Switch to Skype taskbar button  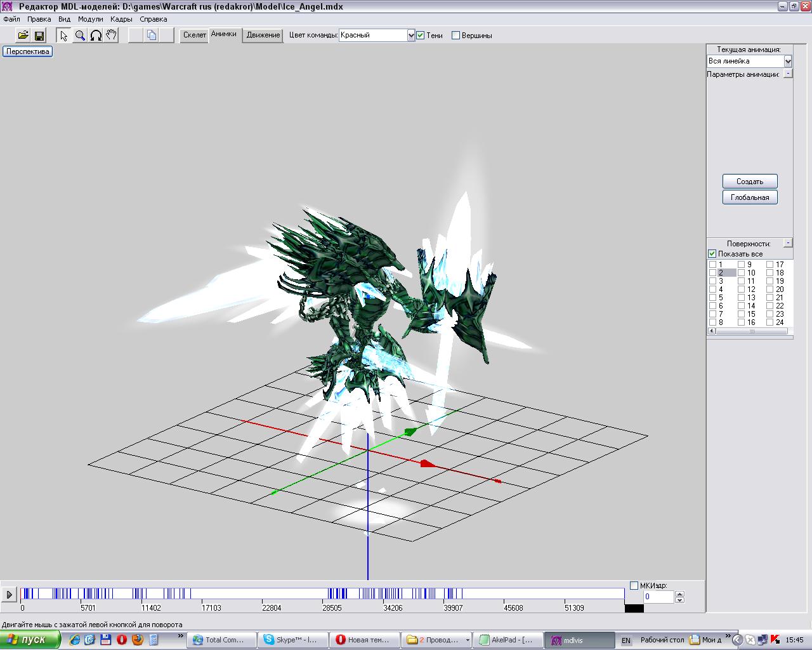294,640
